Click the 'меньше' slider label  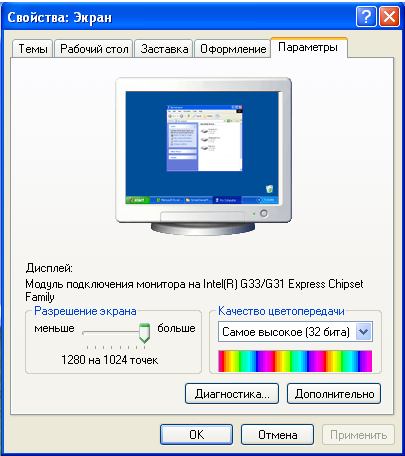[54, 328]
